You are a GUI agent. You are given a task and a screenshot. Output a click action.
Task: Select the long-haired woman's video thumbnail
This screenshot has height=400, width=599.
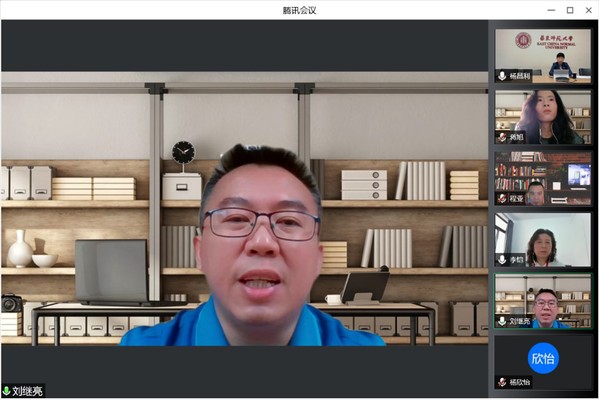[543, 117]
